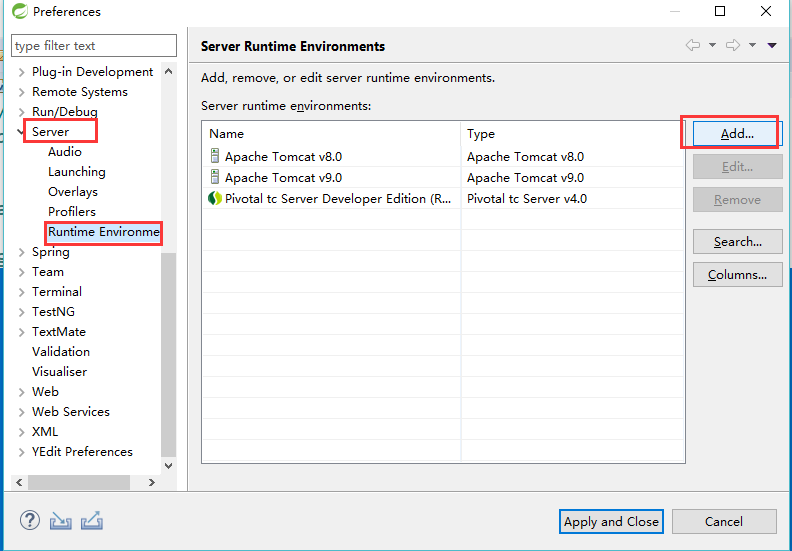The image size is (792, 551).
Task: Click the Spring logo in title bar
Action: tap(20, 11)
